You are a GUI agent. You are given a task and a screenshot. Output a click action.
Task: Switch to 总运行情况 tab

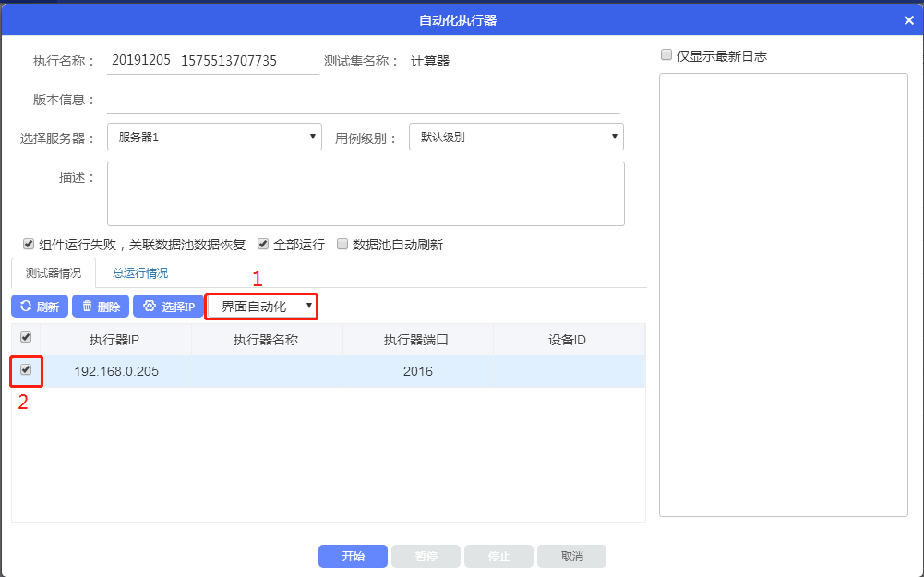tap(140, 273)
